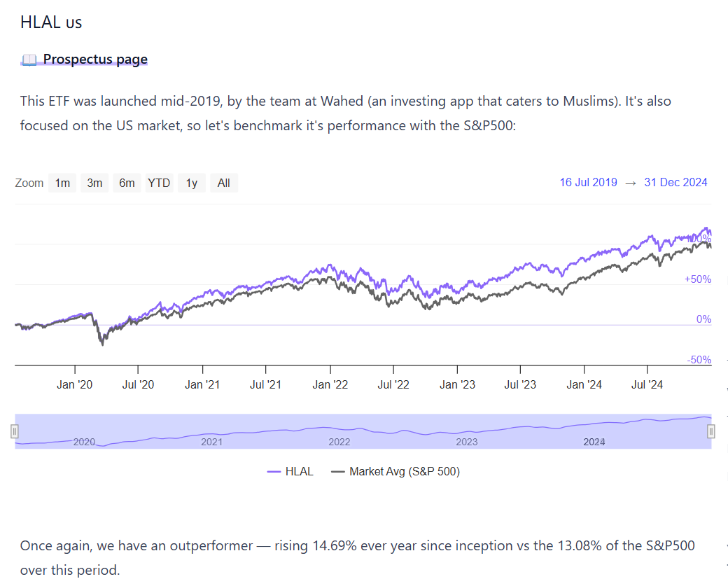Open the Prospectus page link

tap(95, 60)
